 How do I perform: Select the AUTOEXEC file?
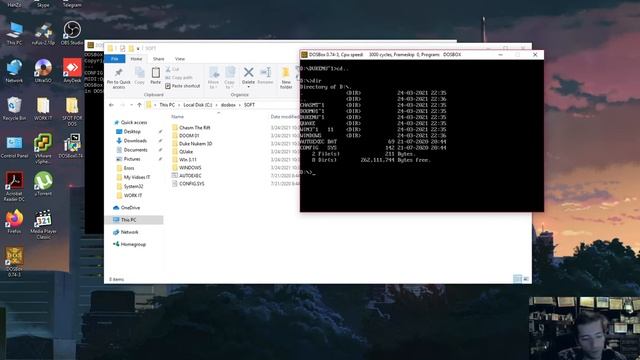click(190, 176)
